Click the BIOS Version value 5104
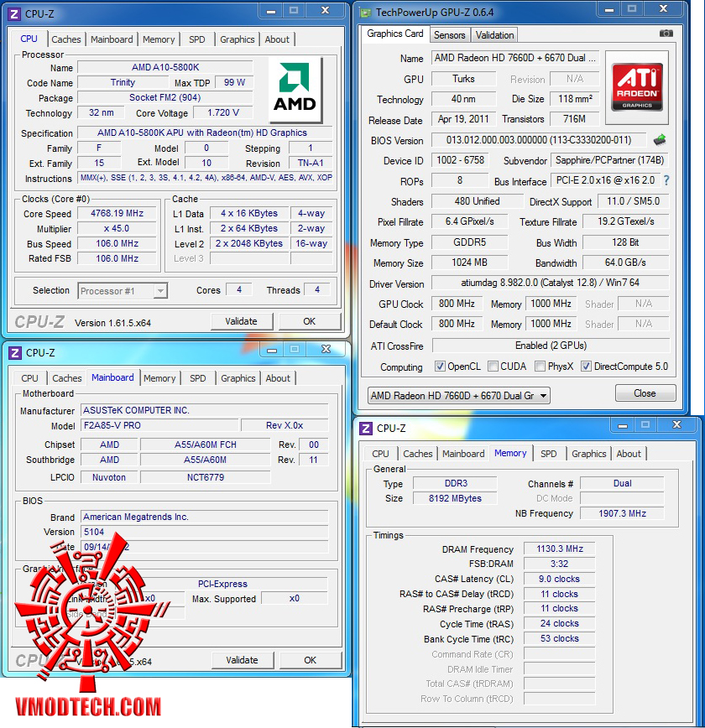The height and width of the screenshot is (728, 705). [205, 532]
